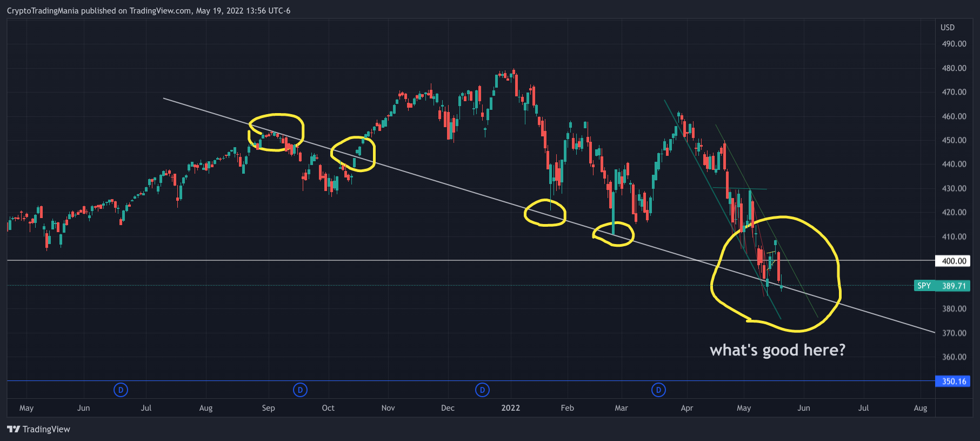This screenshot has height=441, width=980.
Task: Select the SPY 389.71 price label
Action: (942, 286)
